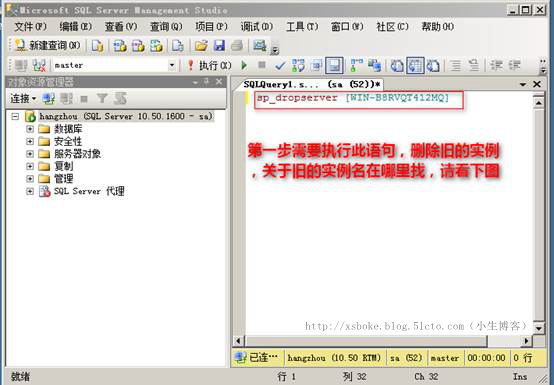554x385 pixels.
Task: Switch to SQLQuery1 editor tab
Action: (312, 84)
